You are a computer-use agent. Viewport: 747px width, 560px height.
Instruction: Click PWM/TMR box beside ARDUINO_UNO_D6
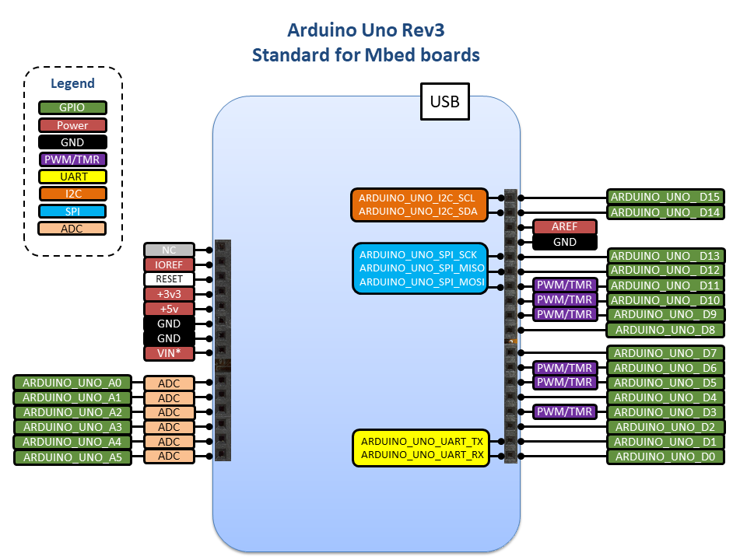565,368
